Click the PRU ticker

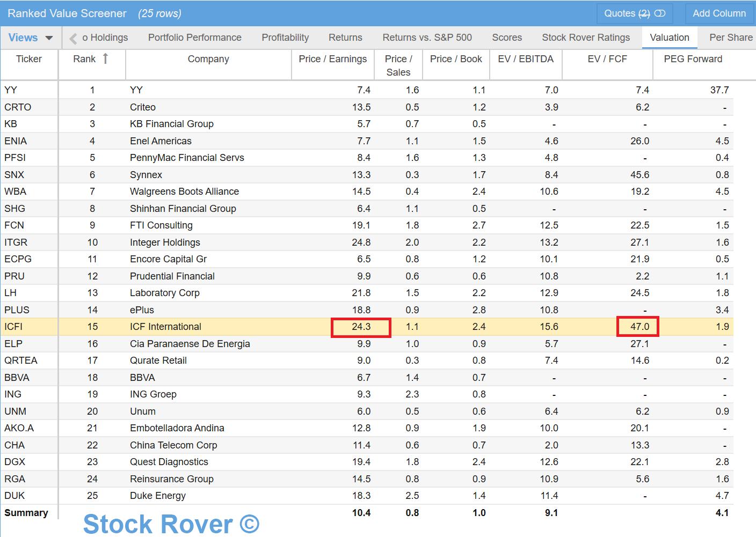click(14, 276)
